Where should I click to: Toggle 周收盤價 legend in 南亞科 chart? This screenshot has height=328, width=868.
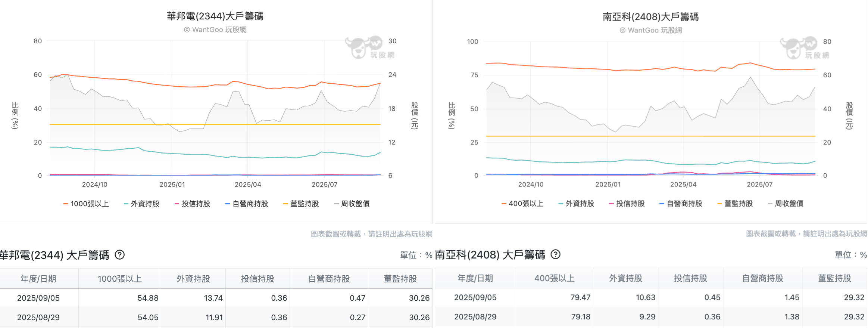(786, 204)
